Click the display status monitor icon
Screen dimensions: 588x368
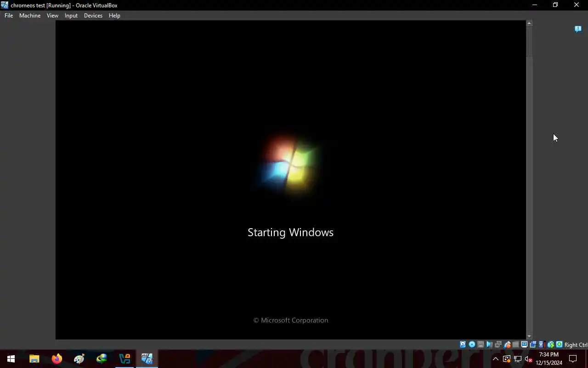click(x=524, y=345)
